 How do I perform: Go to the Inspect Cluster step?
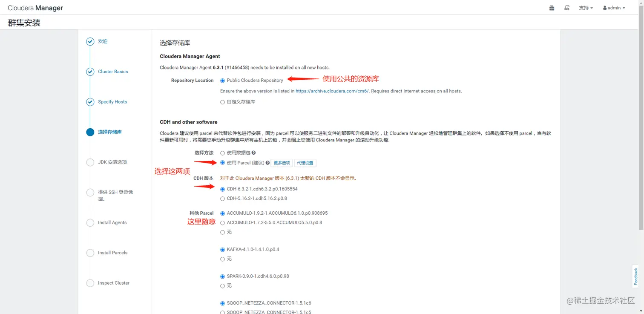click(x=114, y=283)
